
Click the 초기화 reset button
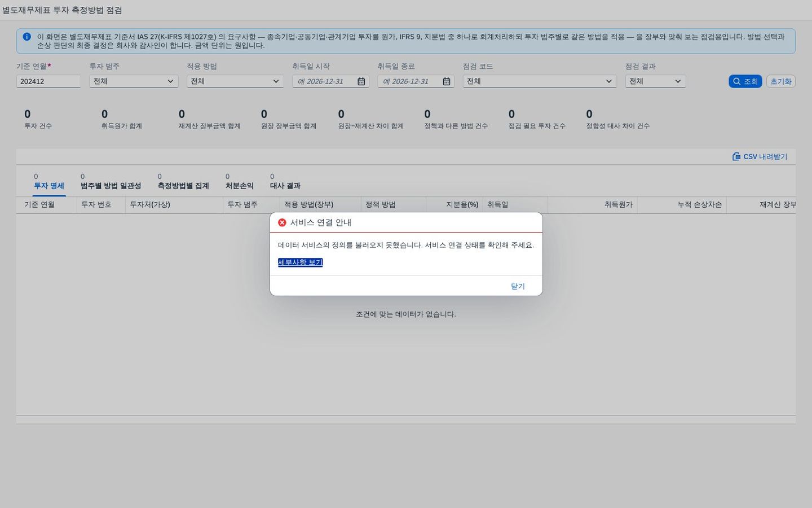click(x=780, y=81)
